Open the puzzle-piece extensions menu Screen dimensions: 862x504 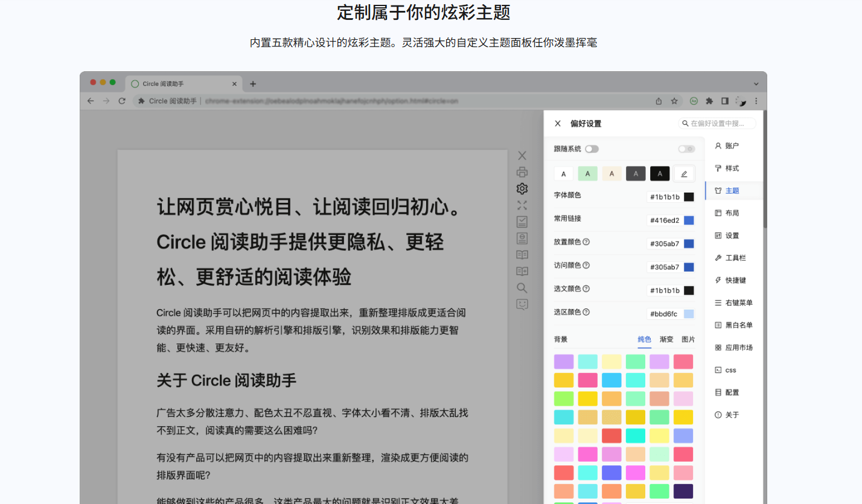click(709, 101)
